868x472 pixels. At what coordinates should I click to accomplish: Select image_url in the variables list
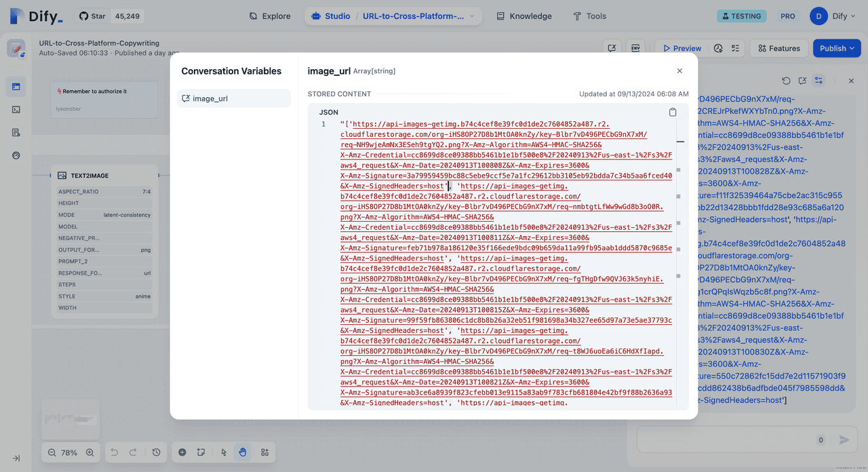(x=233, y=98)
